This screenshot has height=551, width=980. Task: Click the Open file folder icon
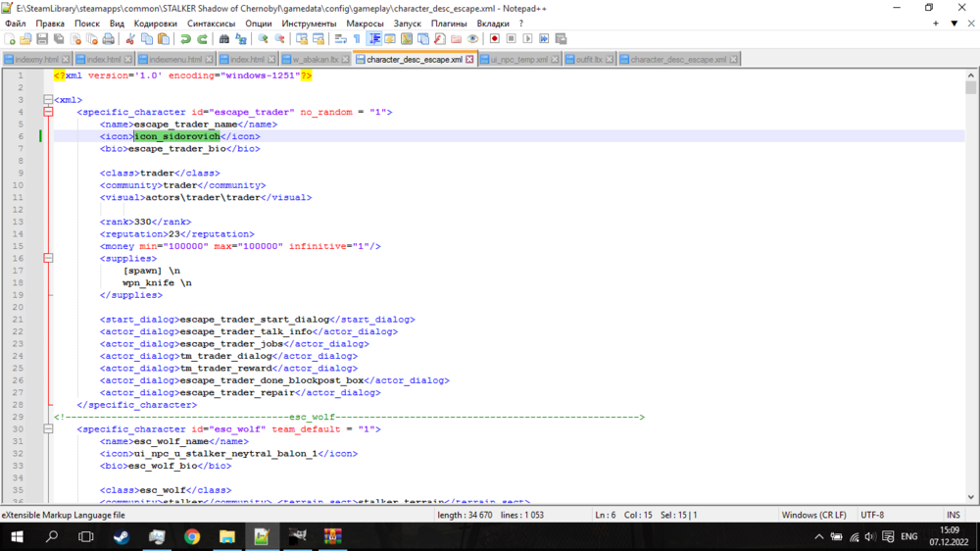point(26,39)
